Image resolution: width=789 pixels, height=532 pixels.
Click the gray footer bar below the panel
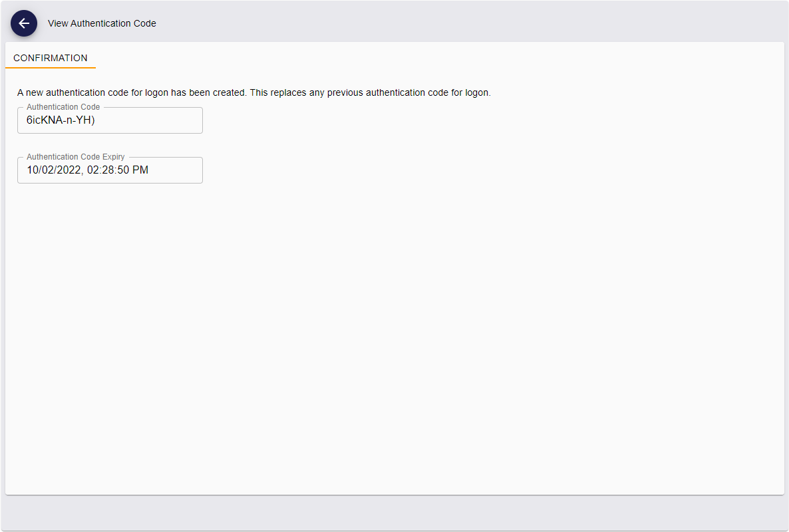[x=394, y=513]
